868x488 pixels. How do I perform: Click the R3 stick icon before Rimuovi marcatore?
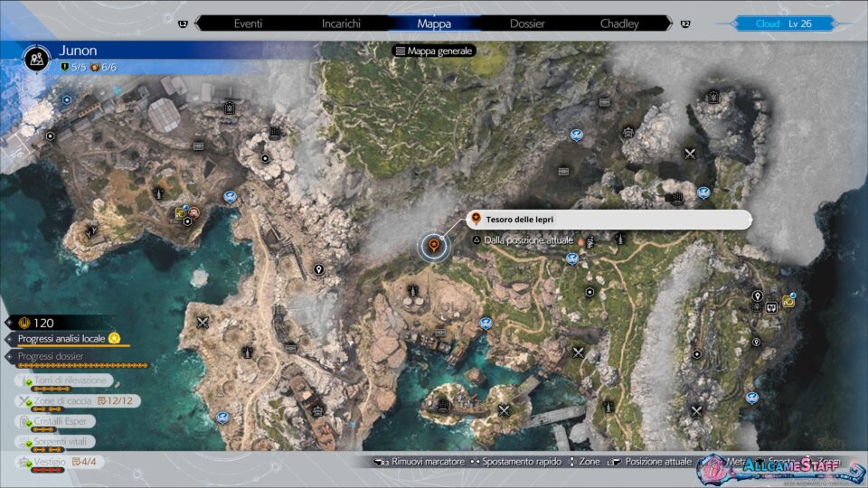point(382,462)
